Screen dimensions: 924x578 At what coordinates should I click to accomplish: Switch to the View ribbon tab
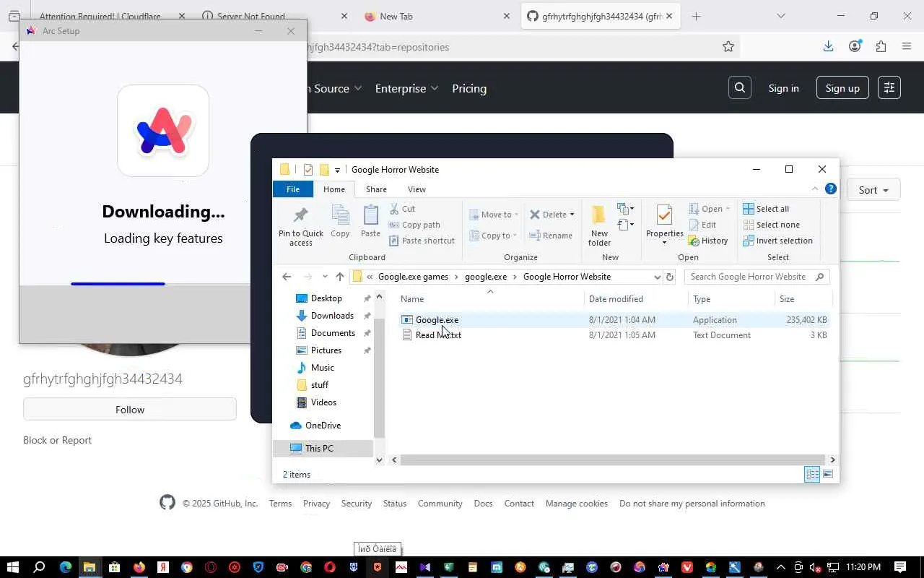click(417, 189)
